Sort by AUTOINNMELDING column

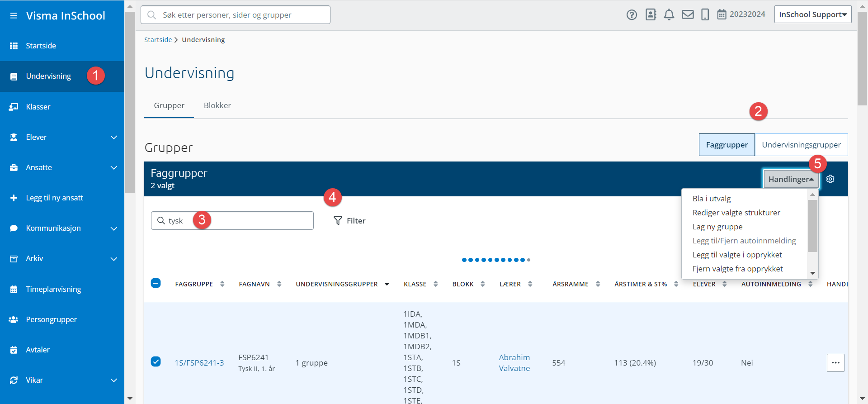pyautogui.click(x=777, y=284)
